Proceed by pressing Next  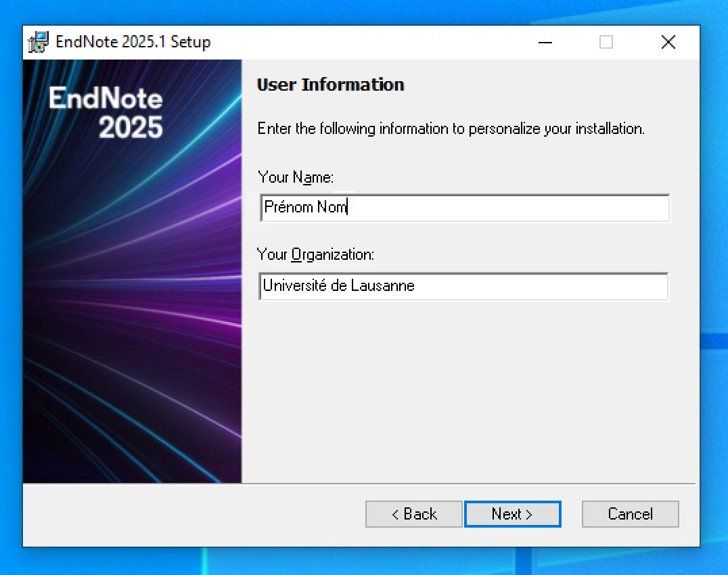(x=512, y=514)
